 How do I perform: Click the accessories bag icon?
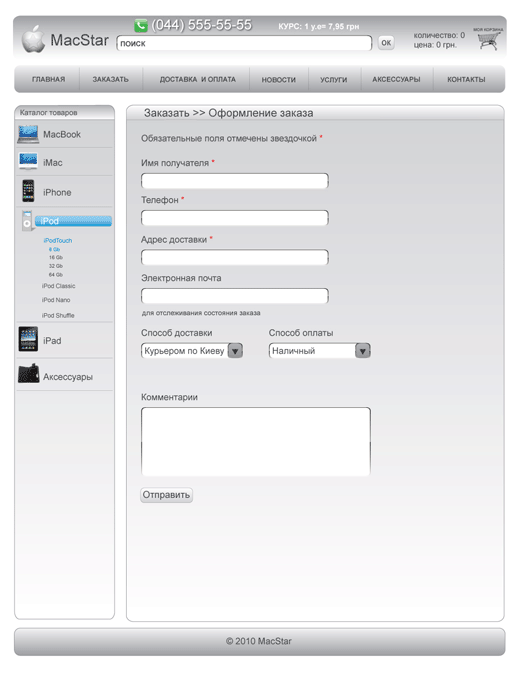click(28, 373)
